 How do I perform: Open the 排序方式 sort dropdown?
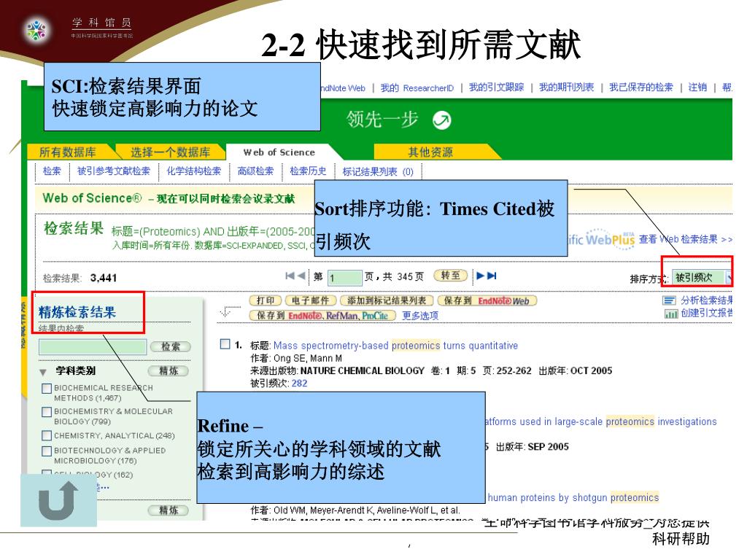(703, 278)
